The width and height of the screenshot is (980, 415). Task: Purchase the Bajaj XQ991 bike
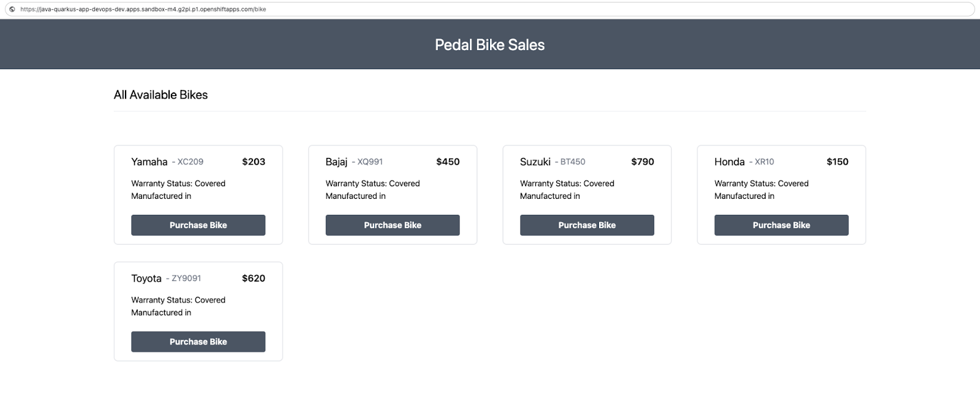click(393, 225)
